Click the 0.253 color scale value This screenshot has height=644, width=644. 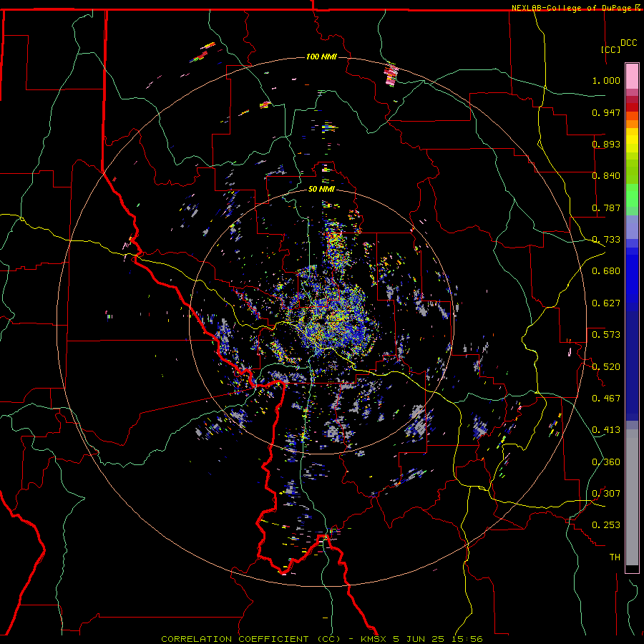[x=606, y=525]
